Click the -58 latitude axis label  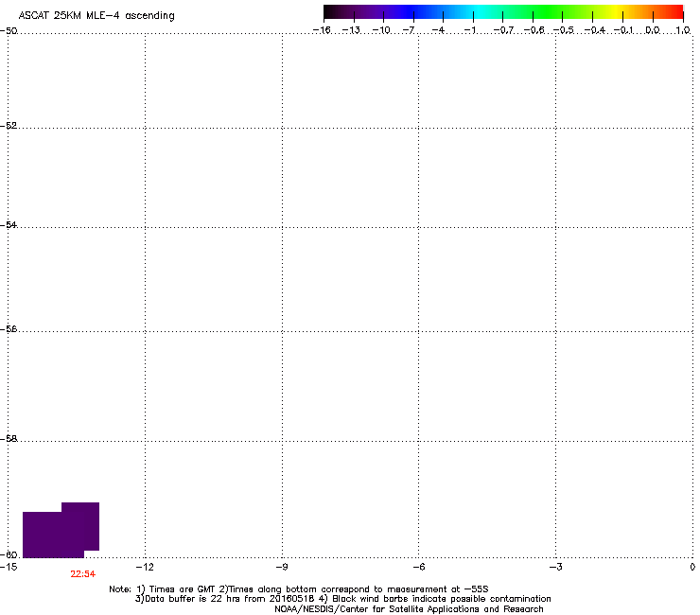pos(9,439)
